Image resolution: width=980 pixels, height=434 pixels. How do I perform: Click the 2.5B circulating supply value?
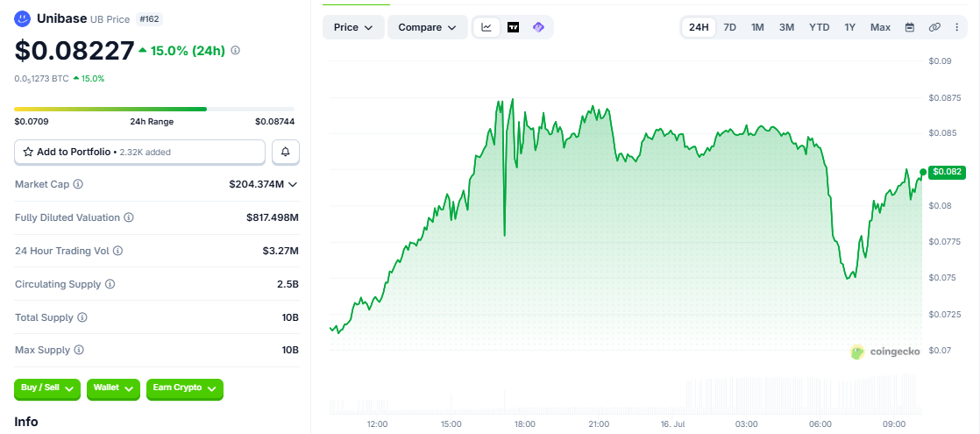(x=288, y=284)
